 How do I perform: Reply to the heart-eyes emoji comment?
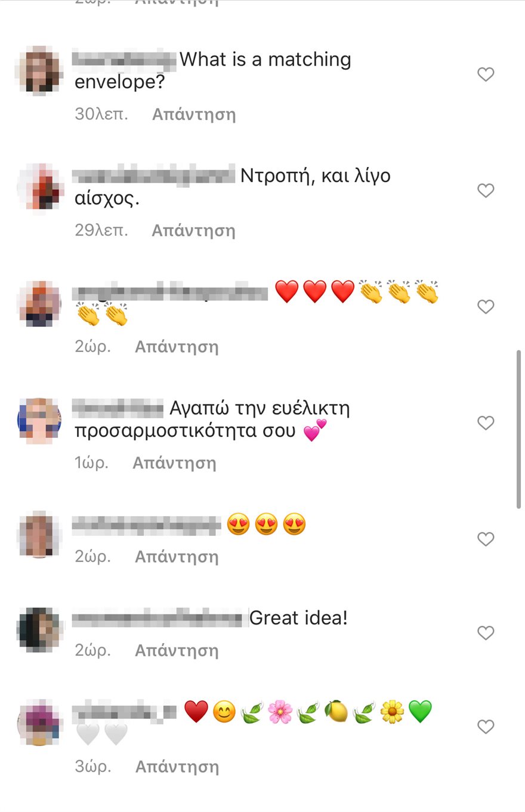coord(177,557)
